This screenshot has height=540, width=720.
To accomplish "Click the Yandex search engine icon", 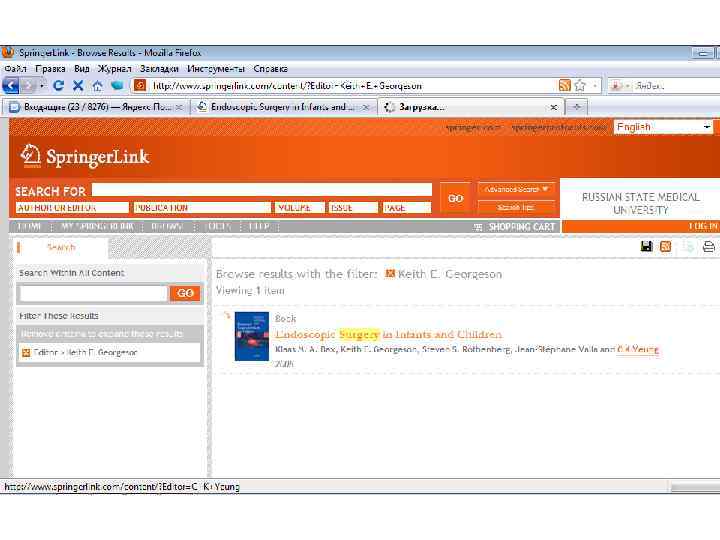I will [x=616, y=86].
